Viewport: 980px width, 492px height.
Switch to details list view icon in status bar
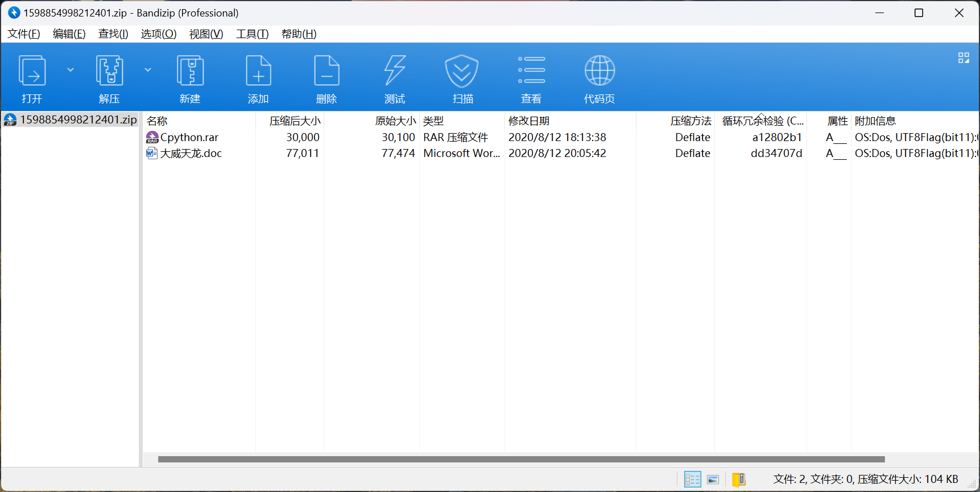(x=692, y=479)
